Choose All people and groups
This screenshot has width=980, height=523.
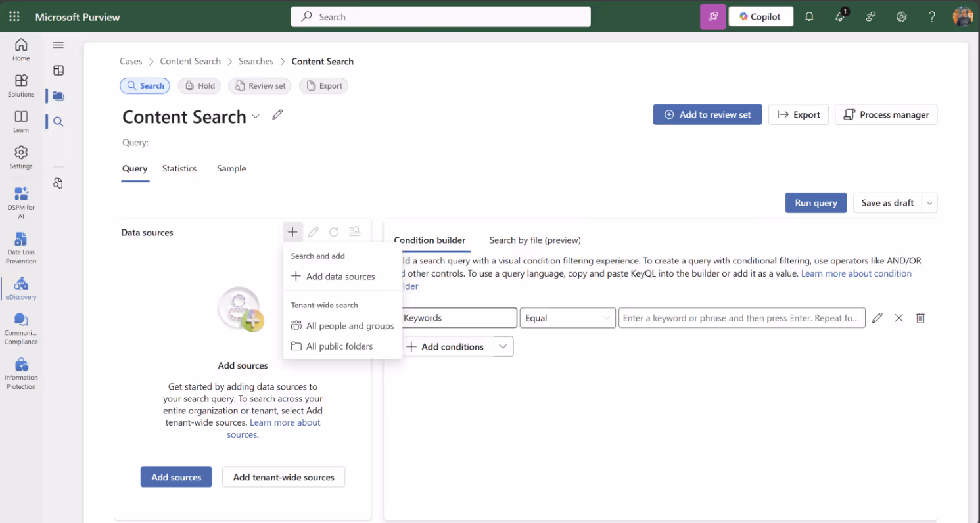tap(342, 326)
